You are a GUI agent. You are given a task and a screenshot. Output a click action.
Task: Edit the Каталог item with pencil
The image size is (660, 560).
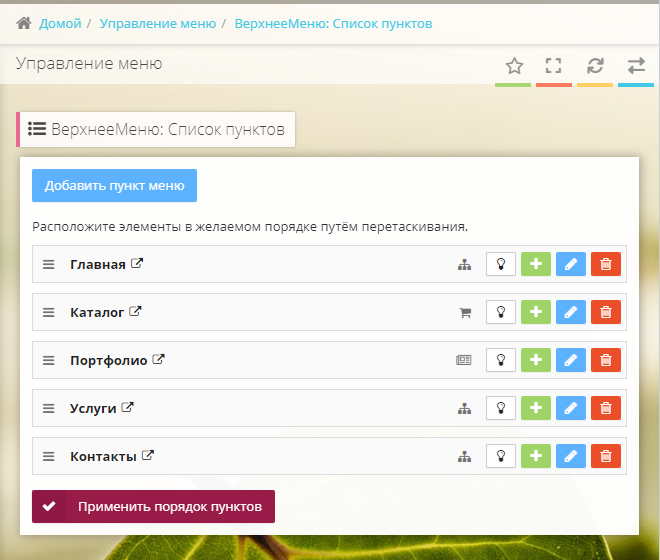[x=570, y=312]
